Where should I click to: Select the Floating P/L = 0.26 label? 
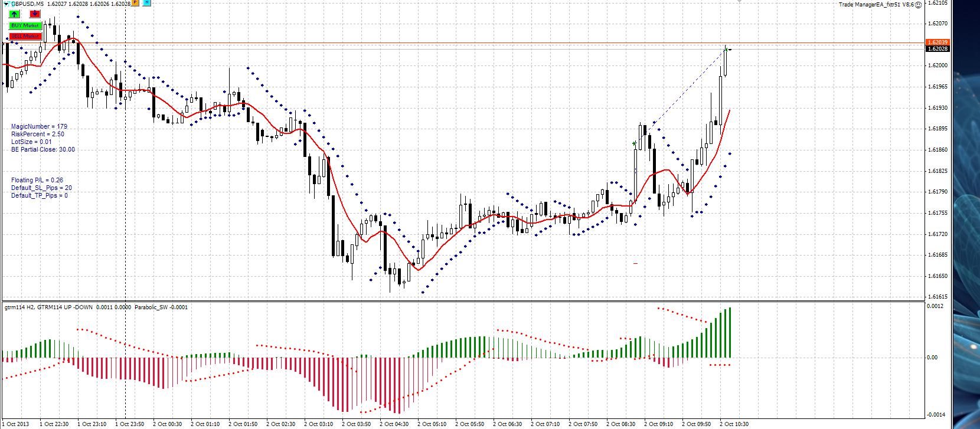point(37,180)
